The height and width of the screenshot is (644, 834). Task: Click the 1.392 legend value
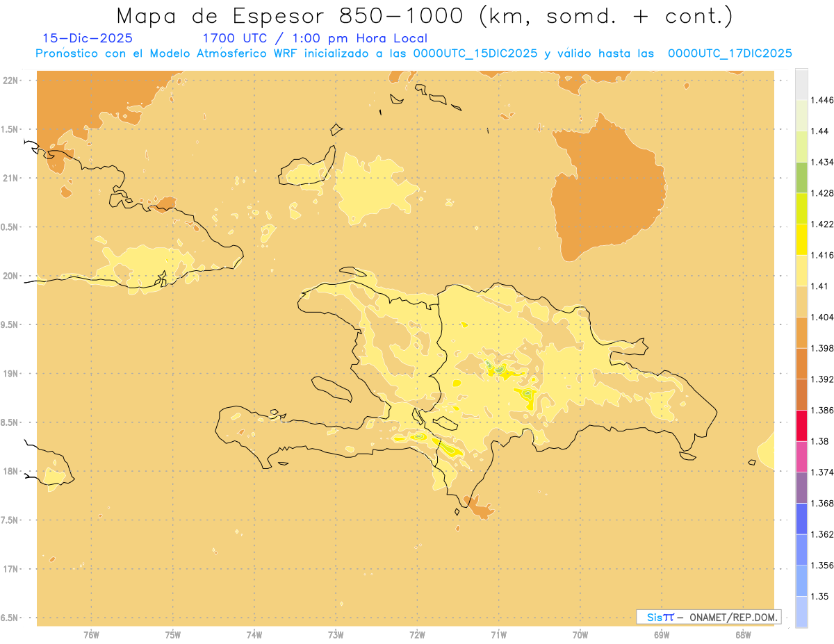pyautogui.click(x=822, y=379)
